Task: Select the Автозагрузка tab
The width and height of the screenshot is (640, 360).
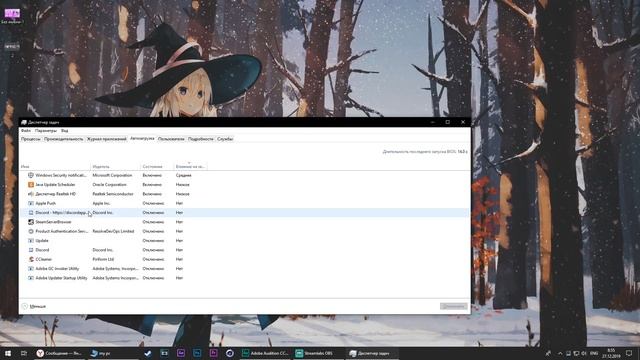Action: tap(142, 139)
